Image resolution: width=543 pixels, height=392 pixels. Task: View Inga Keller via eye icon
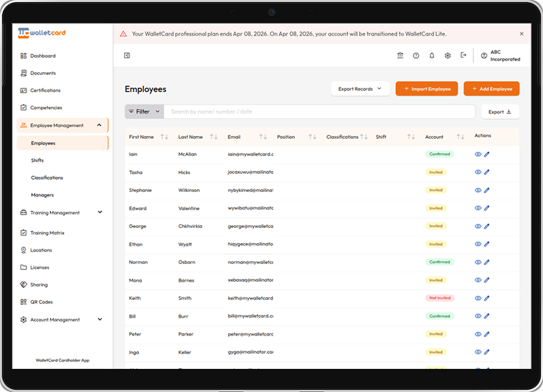coord(478,352)
